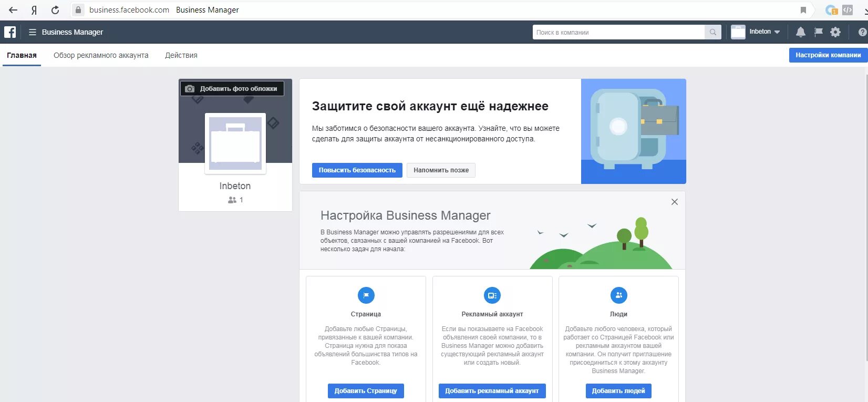
Task: Open notifications bell
Action: coord(800,32)
